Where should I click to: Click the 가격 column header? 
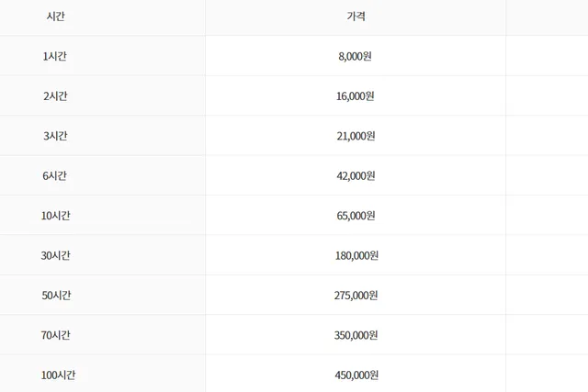(356, 17)
